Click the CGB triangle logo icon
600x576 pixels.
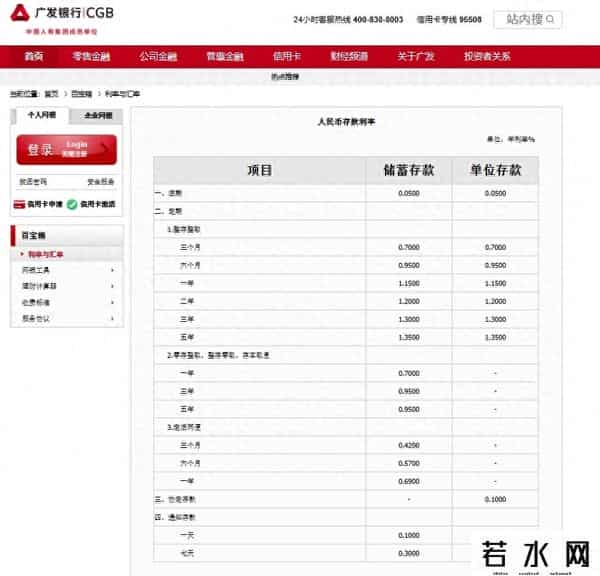pyautogui.click(x=20, y=12)
